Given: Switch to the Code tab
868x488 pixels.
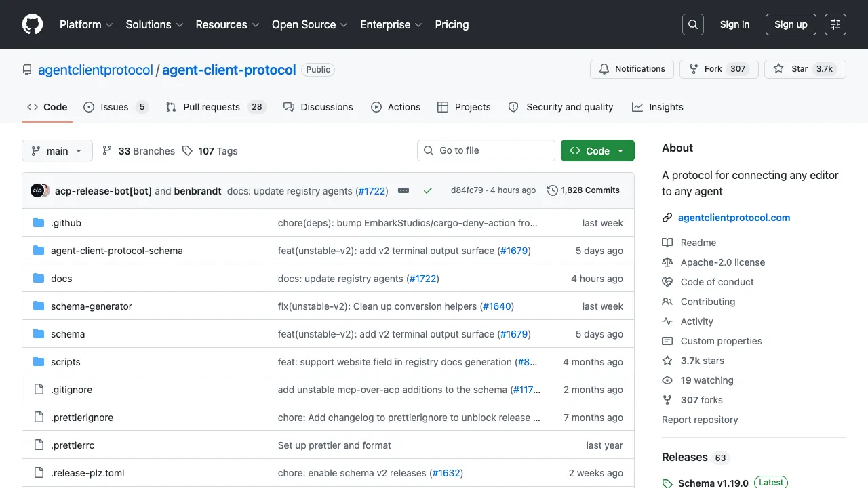Looking at the screenshot, I should (x=47, y=107).
